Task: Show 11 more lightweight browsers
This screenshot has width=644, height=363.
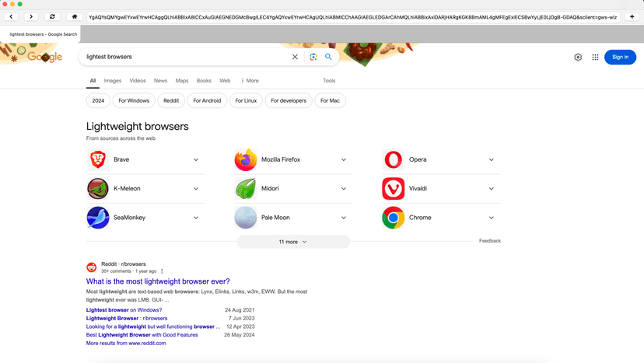Action: [x=292, y=242]
